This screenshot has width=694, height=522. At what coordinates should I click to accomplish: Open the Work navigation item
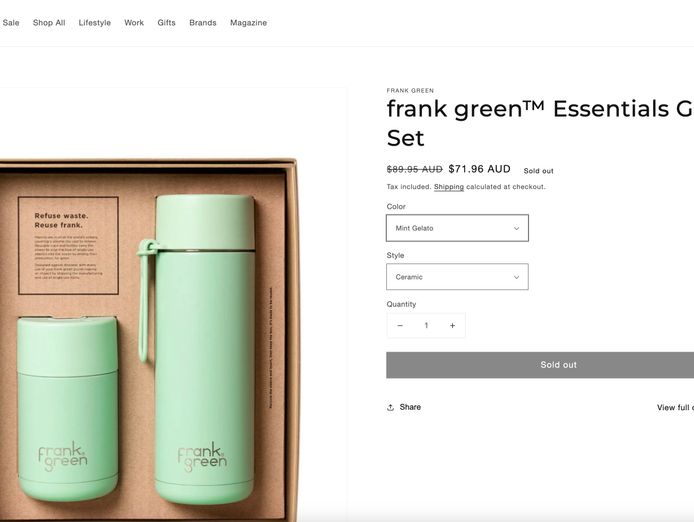134,23
